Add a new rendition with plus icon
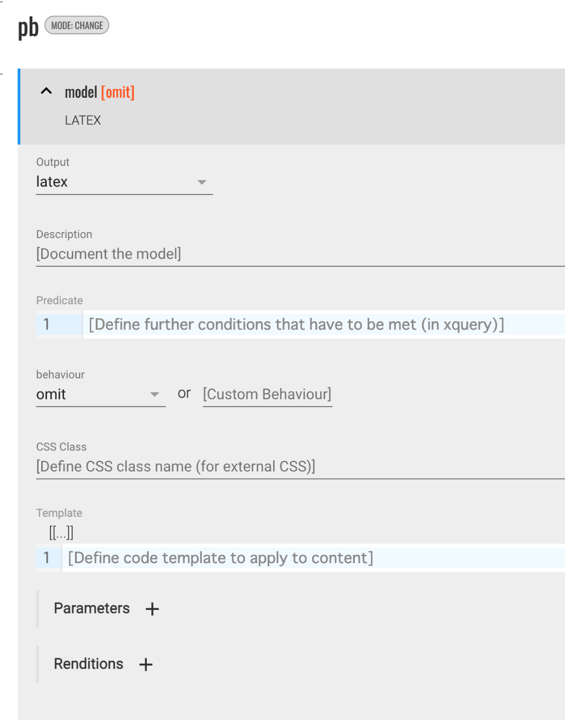565x728 pixels. coord(146,664)
